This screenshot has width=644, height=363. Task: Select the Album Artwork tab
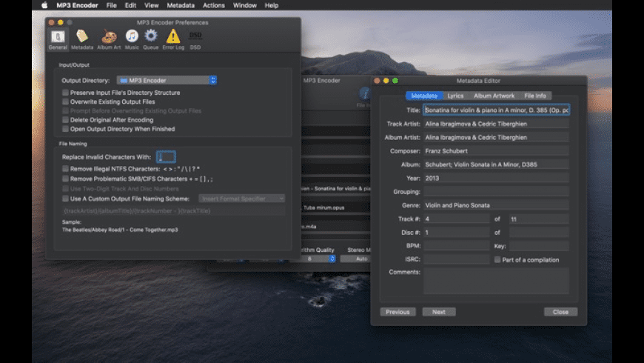(494, 96)
